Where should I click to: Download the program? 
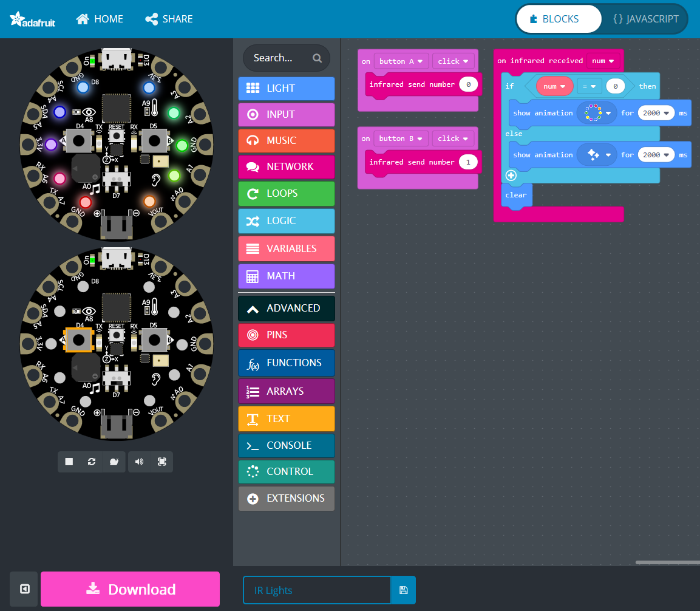click(x=131, y=589)
